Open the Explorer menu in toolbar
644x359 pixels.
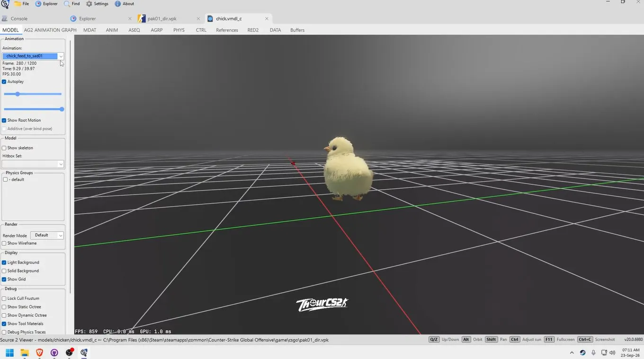(46, 4)
